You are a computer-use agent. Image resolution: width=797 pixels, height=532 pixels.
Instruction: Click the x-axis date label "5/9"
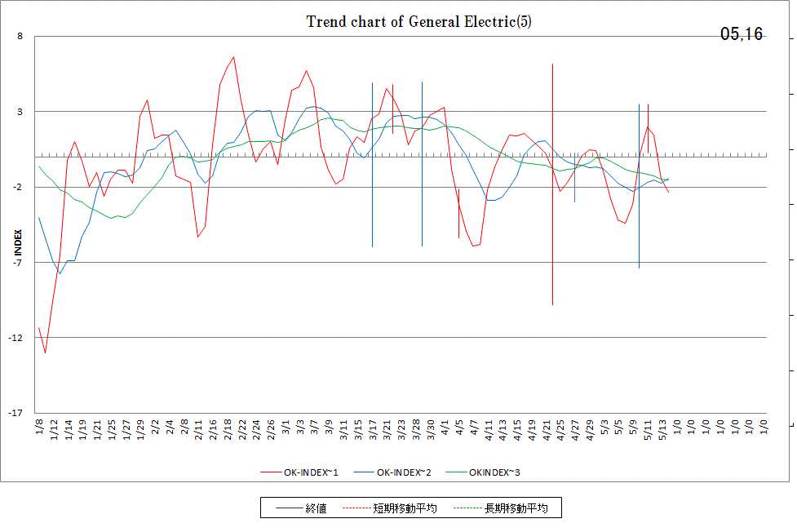pyautogui.click(x=633, y=427)
